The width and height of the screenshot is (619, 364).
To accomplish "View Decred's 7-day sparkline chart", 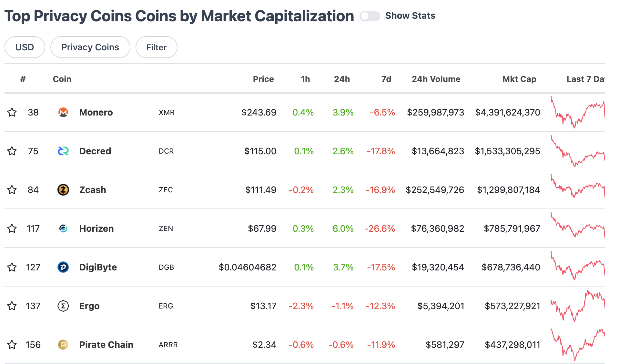I will pos(577,151).
